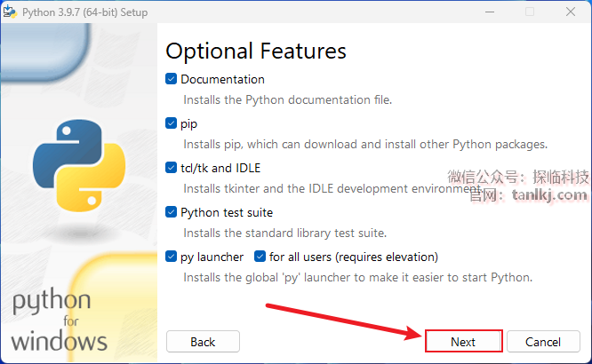Uncheck Python test suite checkbox
The image size is (592, 364).
pos(172,212)
